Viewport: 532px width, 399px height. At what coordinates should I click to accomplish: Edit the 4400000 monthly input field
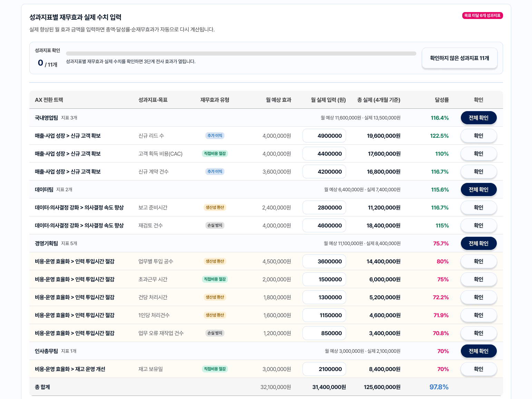pyautogui.click(x=324, y=154)
